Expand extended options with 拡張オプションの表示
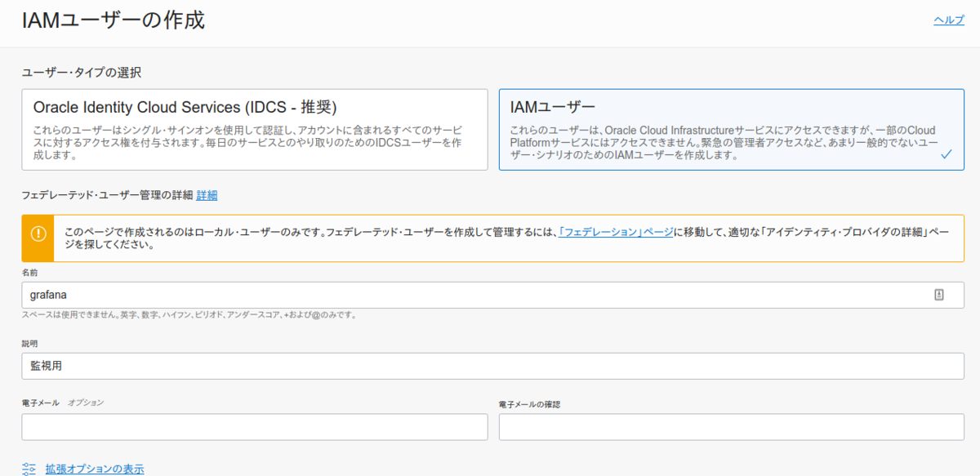The width and height of the screenshot is (980, 476). [x=96, y=469]
